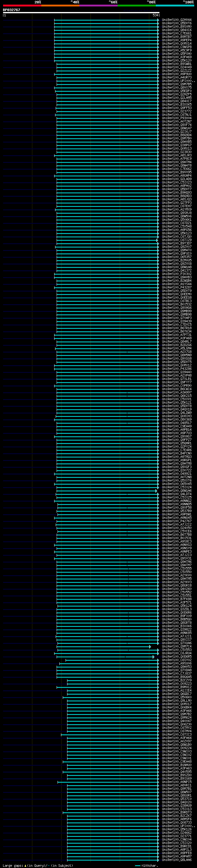Select the UniRef100_A1IIE4 label

point(177,690)
